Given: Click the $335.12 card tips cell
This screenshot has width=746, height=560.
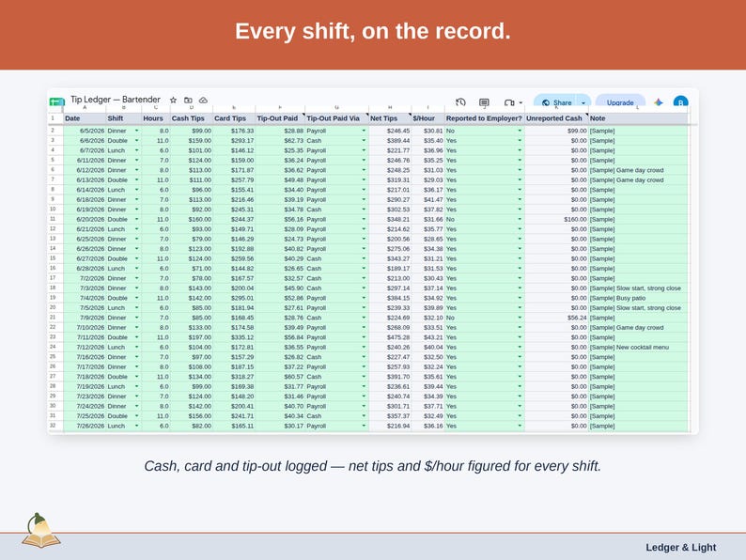Looking at the screenshot, I should [x=234, y=337].
